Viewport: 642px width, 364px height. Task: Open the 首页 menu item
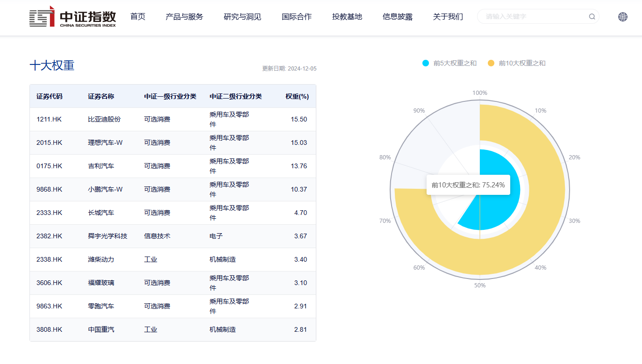tap(138, 17)
